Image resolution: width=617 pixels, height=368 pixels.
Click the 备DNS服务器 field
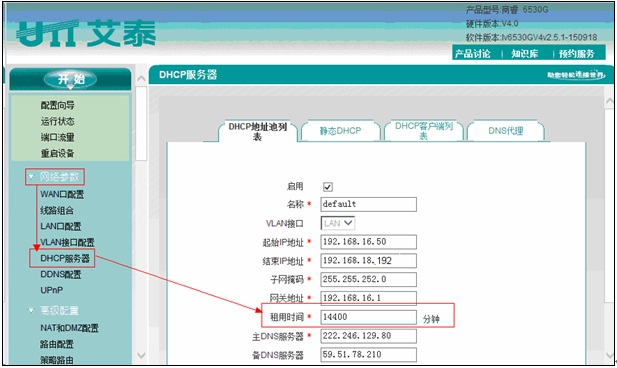coord(368,355)
